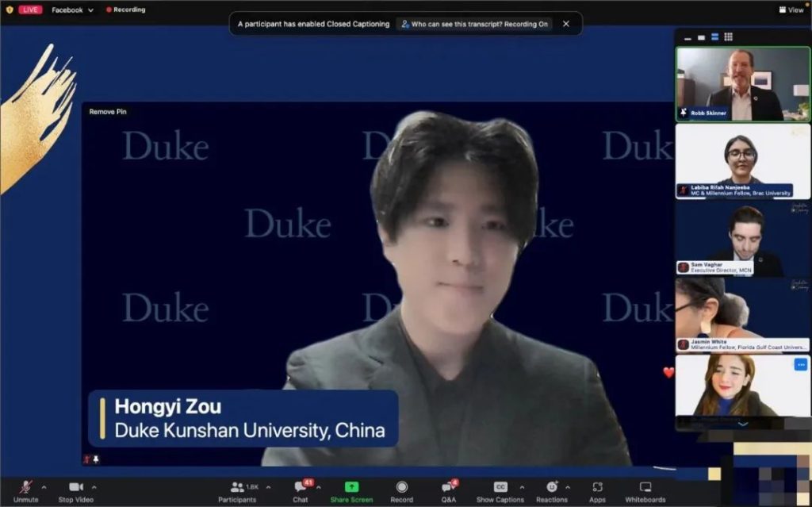Click "Who can see this transcript?" link
This screenshot has width=812, height=507.
point(474,24)
